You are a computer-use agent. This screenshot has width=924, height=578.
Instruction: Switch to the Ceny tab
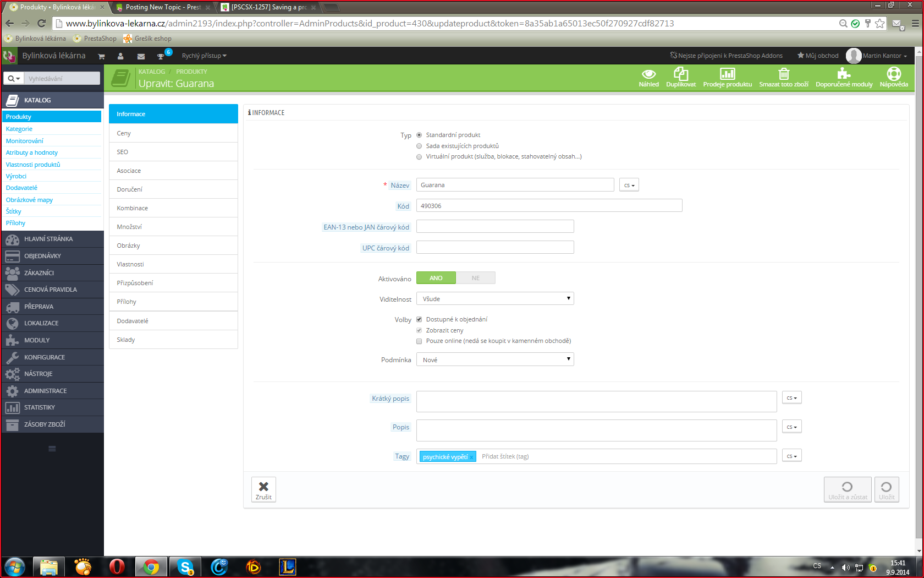pos(173,133)
